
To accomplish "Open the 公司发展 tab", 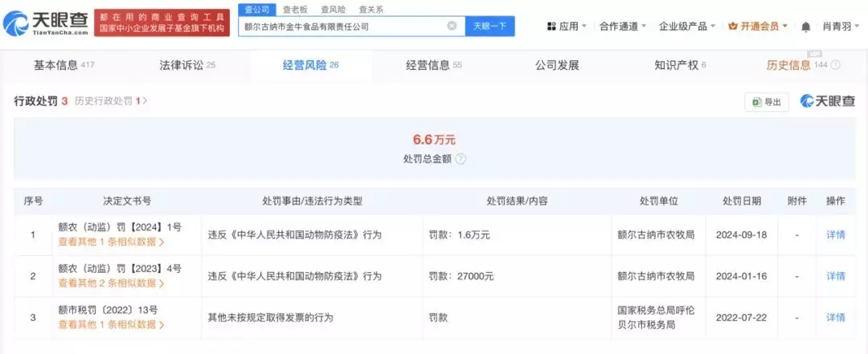I will (557, 65).
